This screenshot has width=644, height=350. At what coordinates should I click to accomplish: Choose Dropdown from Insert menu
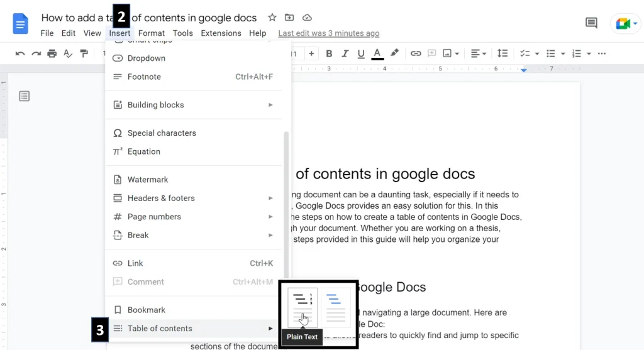tap(194, 58)
